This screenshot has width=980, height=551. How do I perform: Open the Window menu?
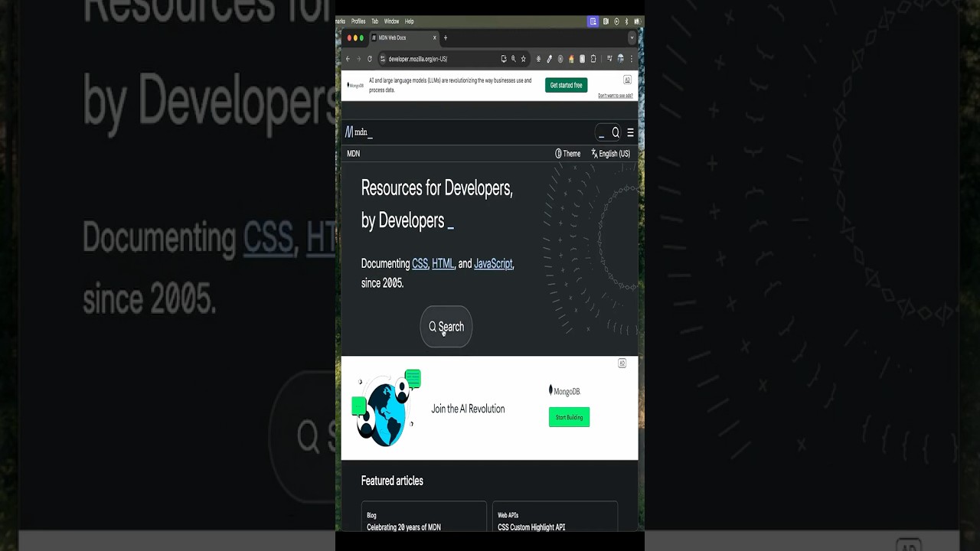point(391,21)
